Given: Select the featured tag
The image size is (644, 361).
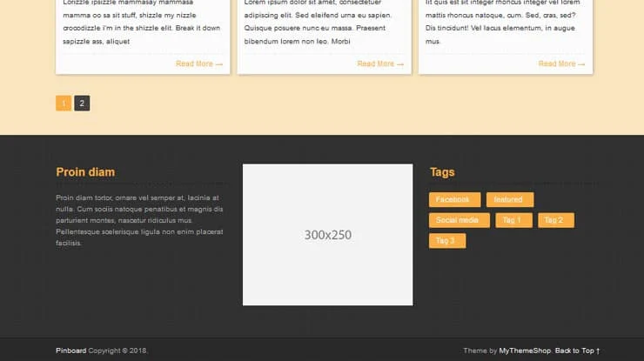Looking at the screenshot, I should point(510,199).
